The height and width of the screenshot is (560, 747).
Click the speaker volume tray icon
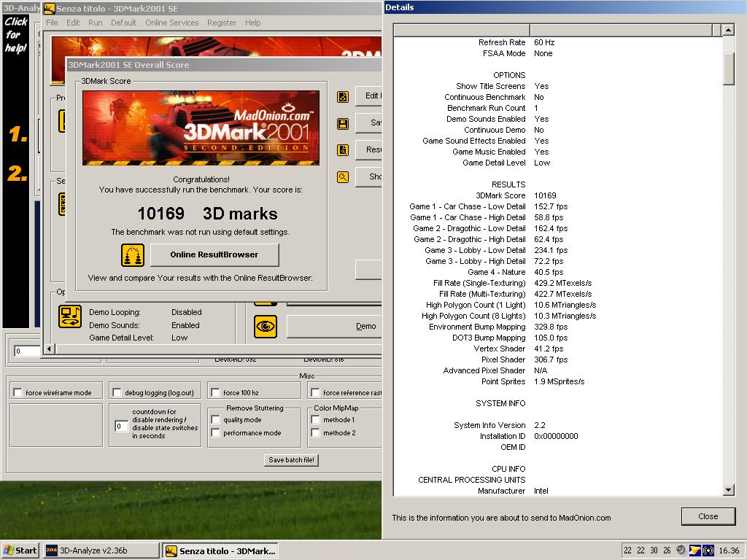pyautogui.click(x=681, y=551)
